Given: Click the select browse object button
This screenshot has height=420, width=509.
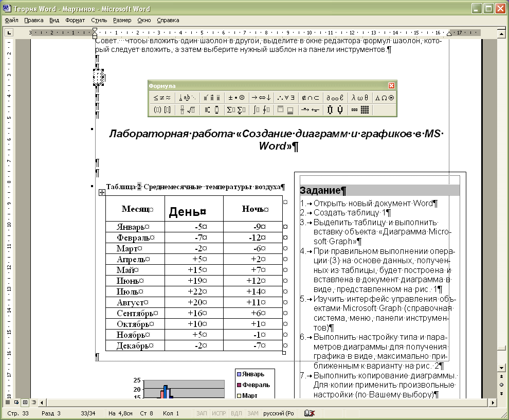Looking at the screenshot, I should 501,385.
